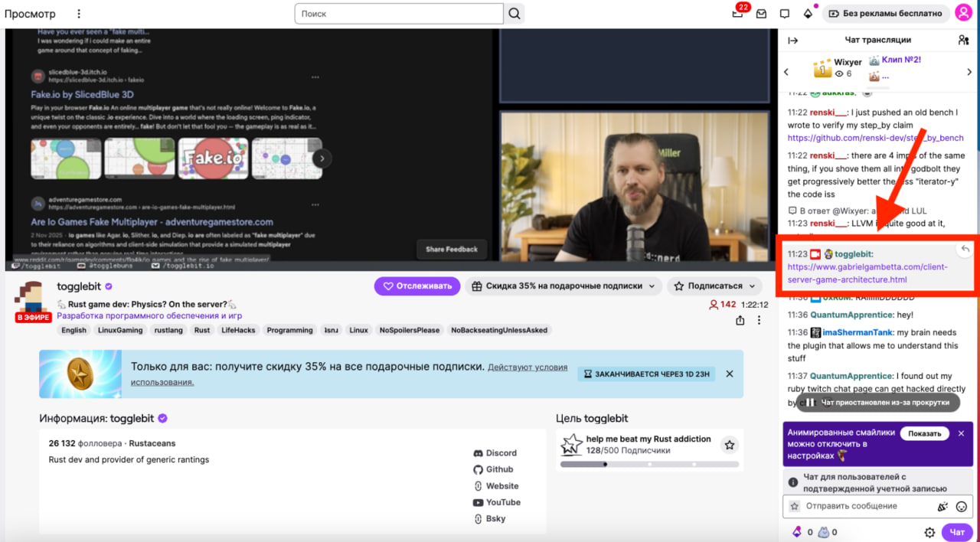Select the NoSpoilersPlease tag

410,330
